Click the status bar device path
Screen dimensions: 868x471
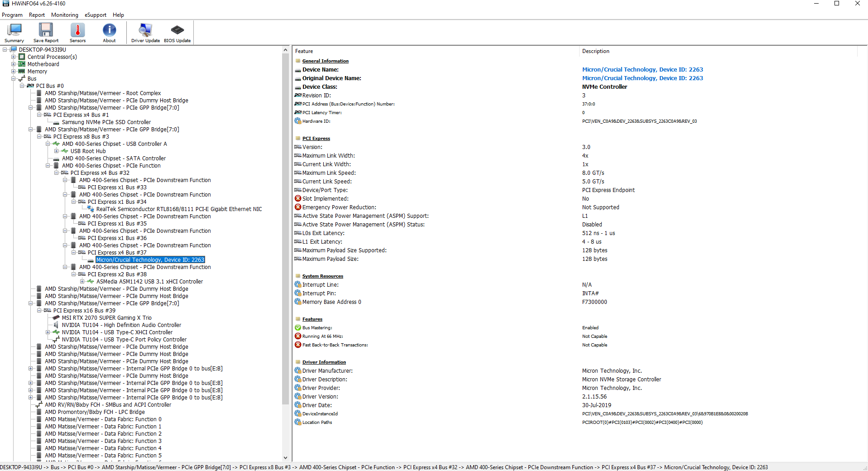tap(384, 467)
